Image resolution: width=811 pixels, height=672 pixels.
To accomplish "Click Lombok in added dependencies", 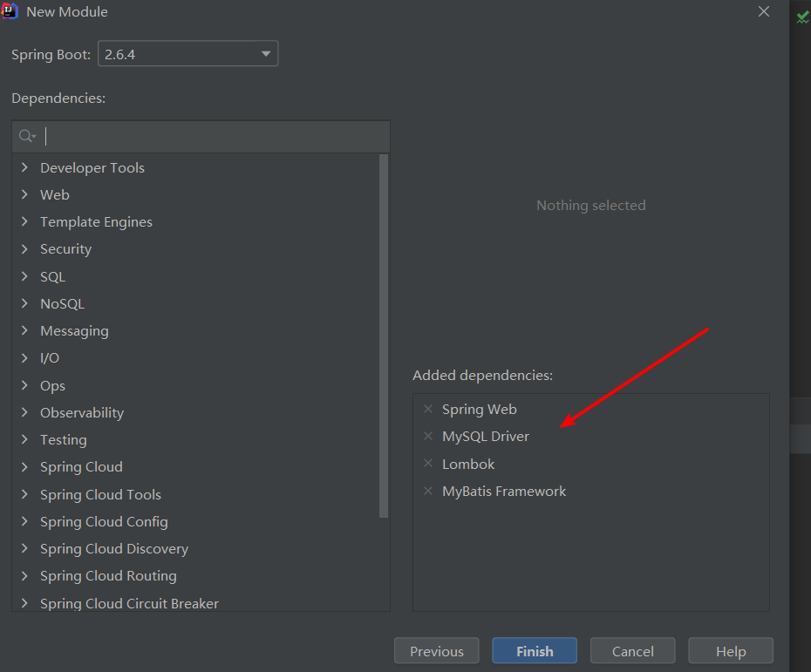I will pyautogui.click(x=468, y=465).
